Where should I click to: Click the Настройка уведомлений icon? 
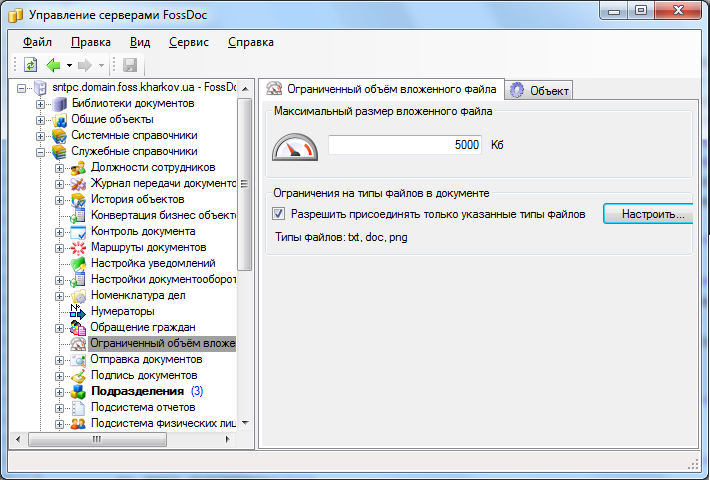click(x=78, y=264)
